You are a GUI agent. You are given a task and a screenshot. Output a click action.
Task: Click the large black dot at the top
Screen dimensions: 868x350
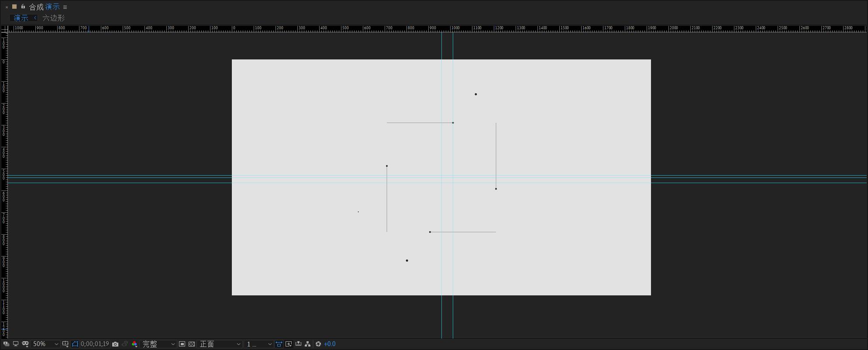[x=476, y=94]
